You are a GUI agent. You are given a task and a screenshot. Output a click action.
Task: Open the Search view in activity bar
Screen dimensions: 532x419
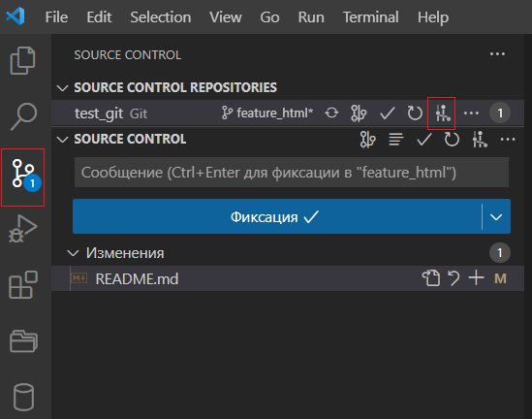pos(23,116)
